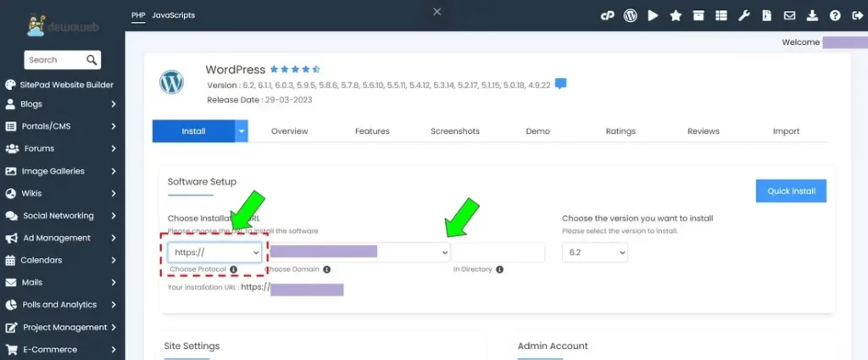The image size is (868, 360).
Task: Open the archive box installations icon
Action: pyautogui.click(x=698, y=15)
